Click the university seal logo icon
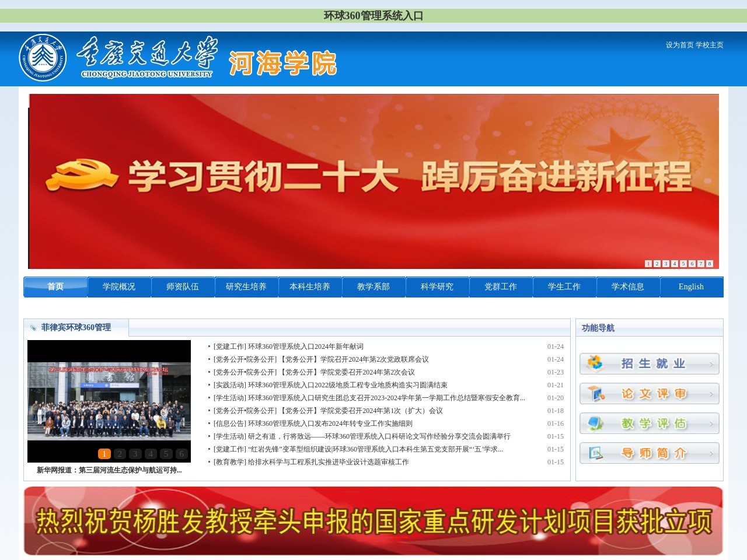 tap(43, 58)
